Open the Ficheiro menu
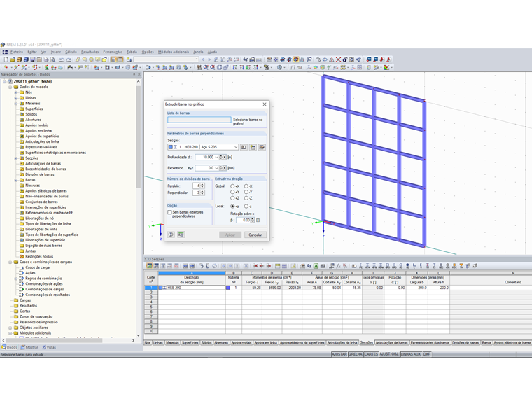 pyautogui.click(x=17, y=52)
